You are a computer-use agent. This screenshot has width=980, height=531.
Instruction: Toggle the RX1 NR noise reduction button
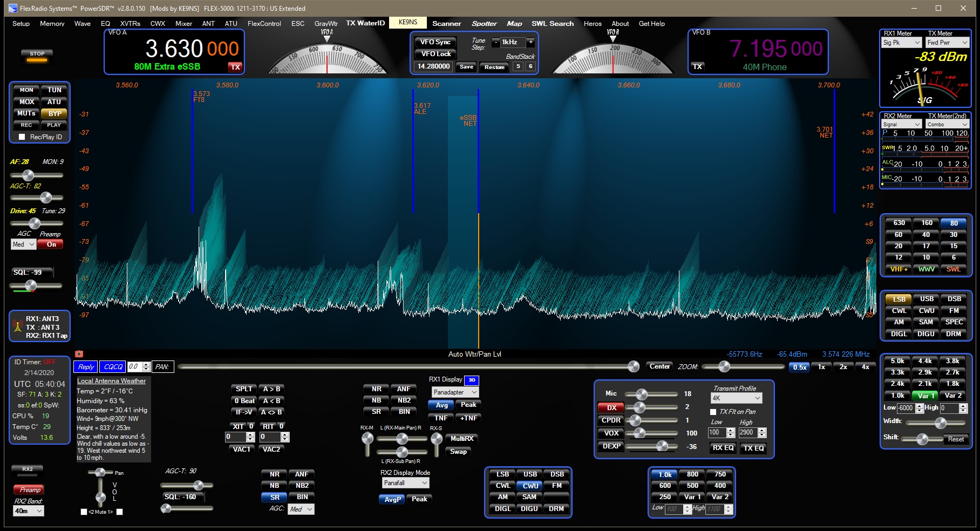(x=376, y=389)
